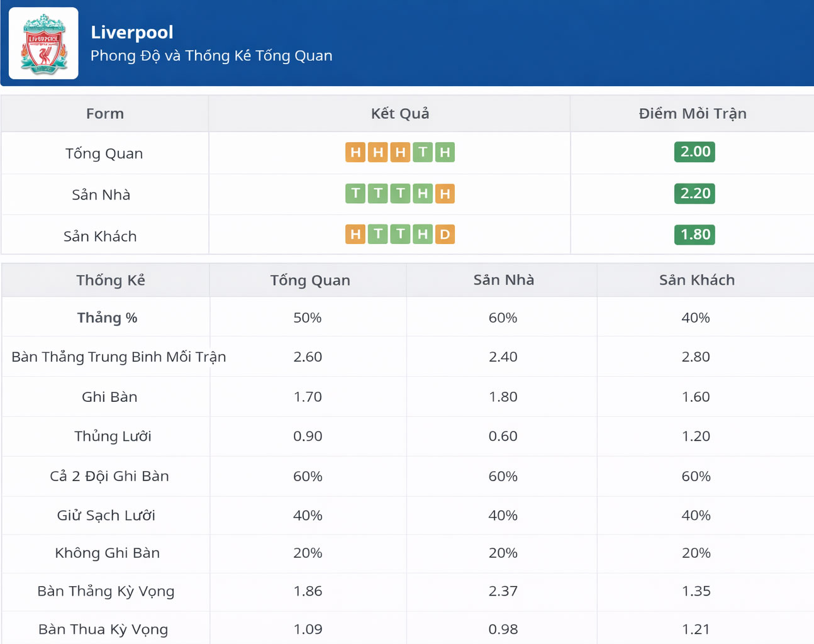Click the 1.21 expected goals conceded value
The width and height of the screenshot is (814, 644).
coord(696,630)
